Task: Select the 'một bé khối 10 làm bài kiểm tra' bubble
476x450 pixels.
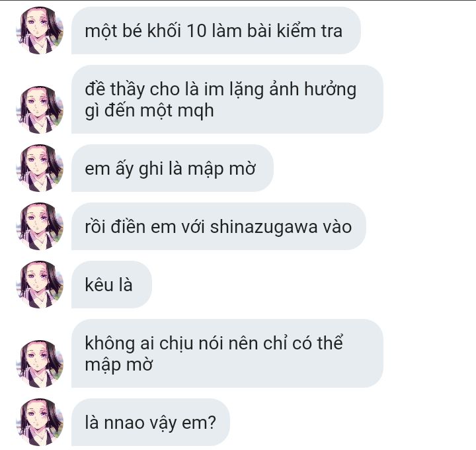Action: click(x=216, y=30)
